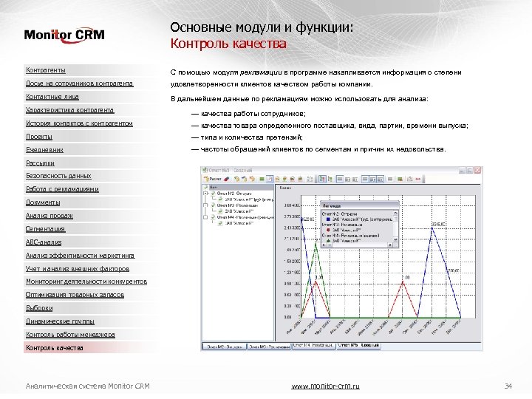Viewport: 532px width, 399px height.
Task: Click the dotted grid icon before the toolbar separator
Action: [310, 179]
